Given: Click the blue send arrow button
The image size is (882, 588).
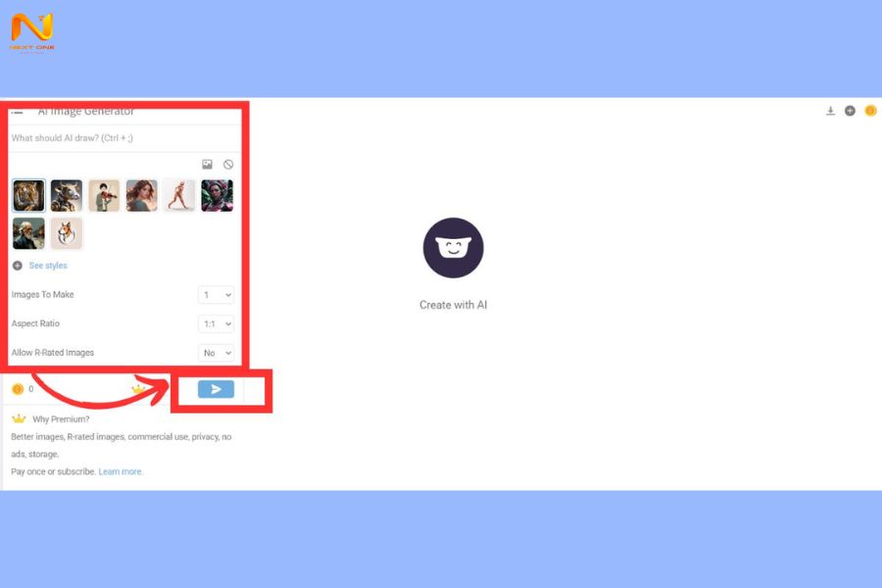Looking at the screenshot, I should 216,389.
